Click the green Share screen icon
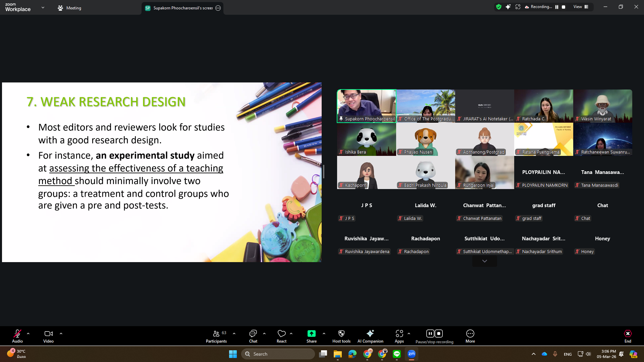644x362 pixels. pos(311,334)
